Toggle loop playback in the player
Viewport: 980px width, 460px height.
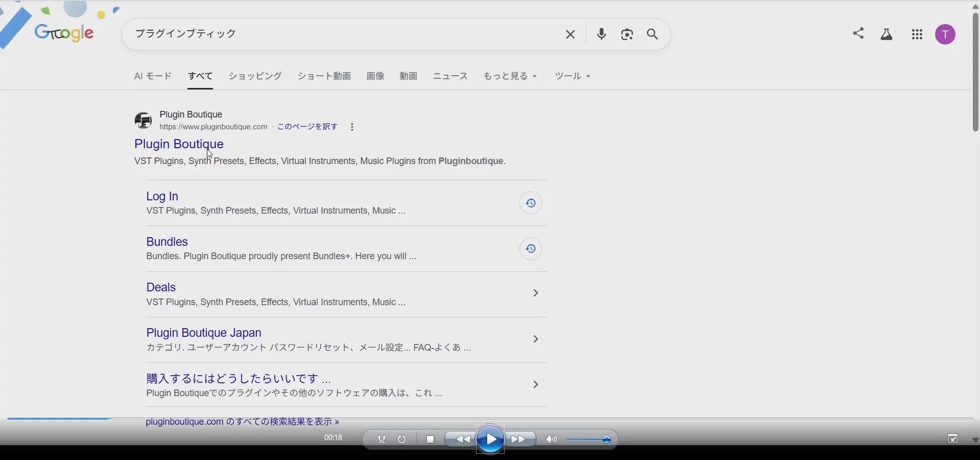pyautogui.click(x=401, y=439)
